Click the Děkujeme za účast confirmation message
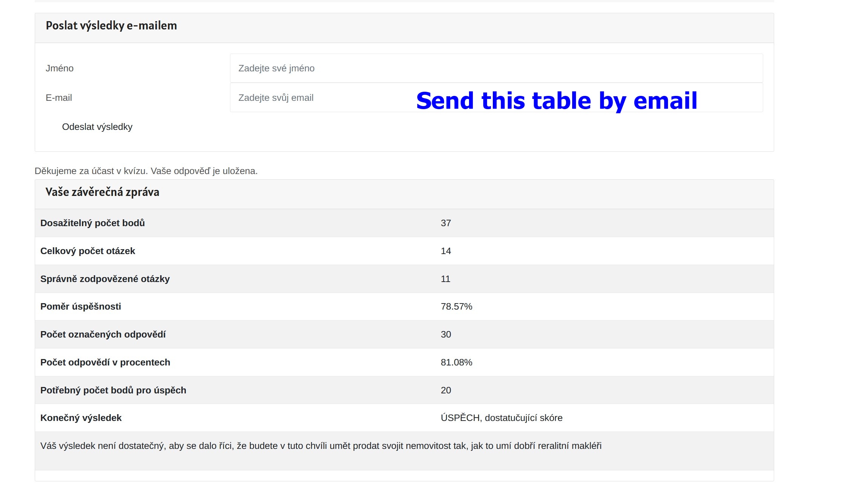Viewport: 841px width, 504px height. 146,171
